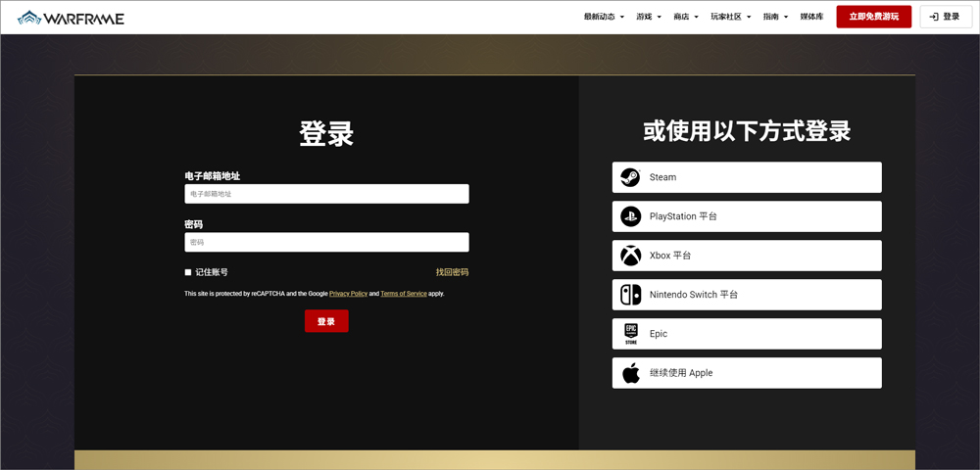Choose Nintendo Switch 平台 login option

click(747, 295)
